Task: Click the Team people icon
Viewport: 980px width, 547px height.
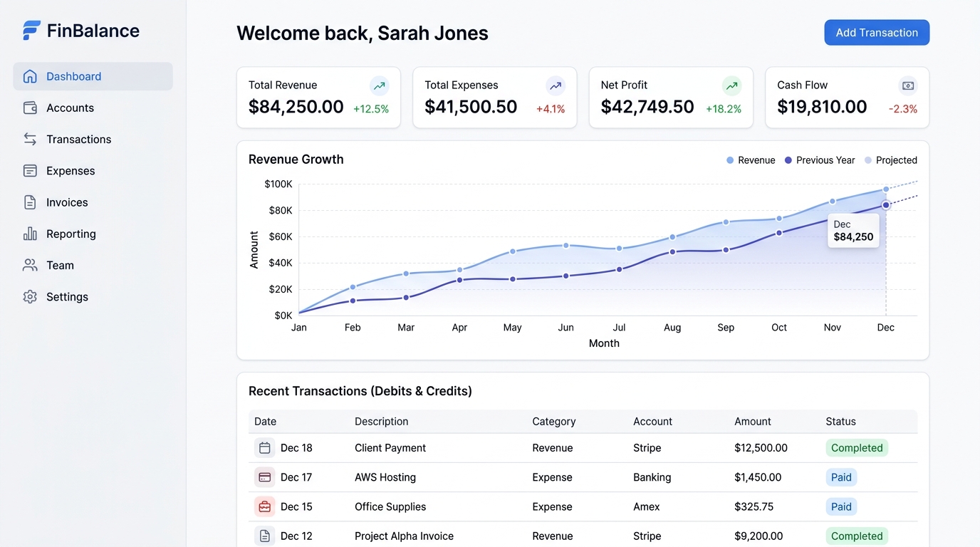Action: [30, 265]
